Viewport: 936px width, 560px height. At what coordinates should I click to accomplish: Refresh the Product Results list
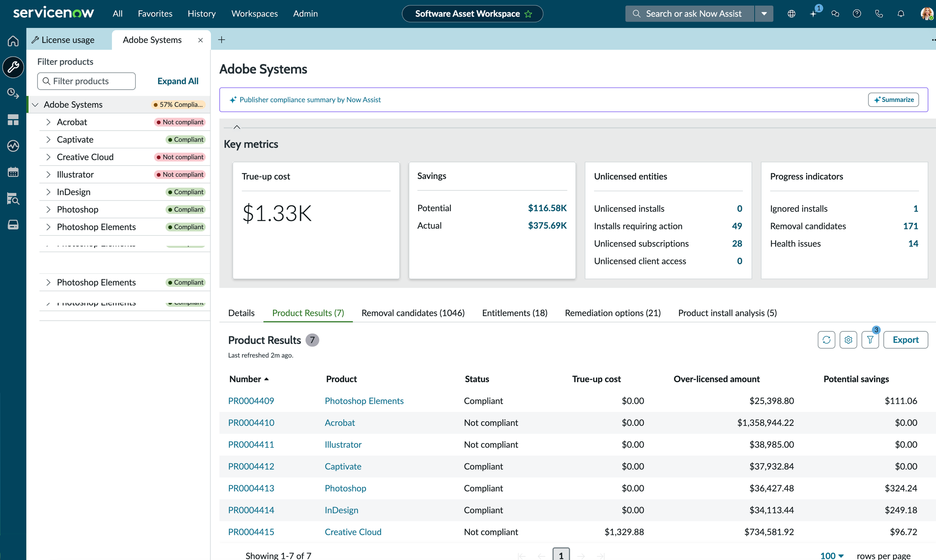click(x=826, y=340)
